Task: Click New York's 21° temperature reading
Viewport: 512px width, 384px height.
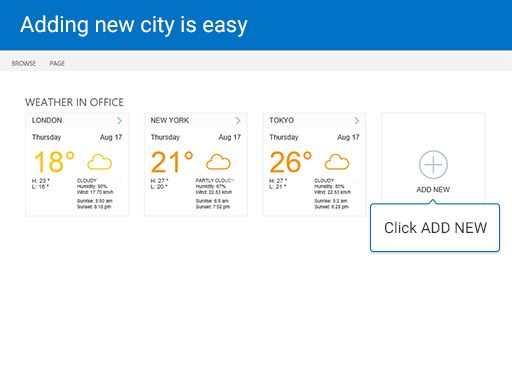Action: [x=172, y=162]
